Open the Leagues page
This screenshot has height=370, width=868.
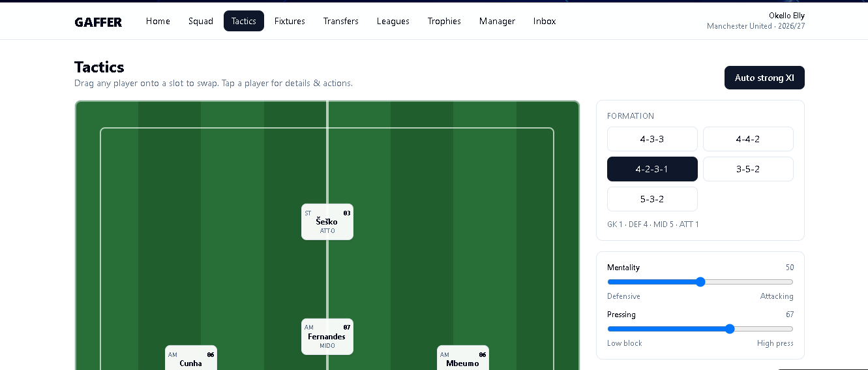[393, 21]
